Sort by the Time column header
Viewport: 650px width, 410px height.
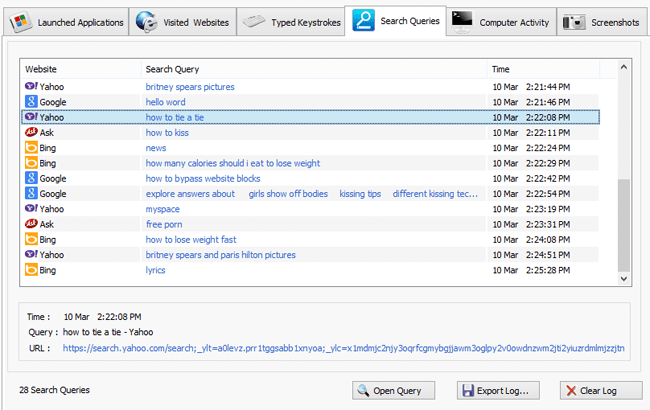coord(543,69)
